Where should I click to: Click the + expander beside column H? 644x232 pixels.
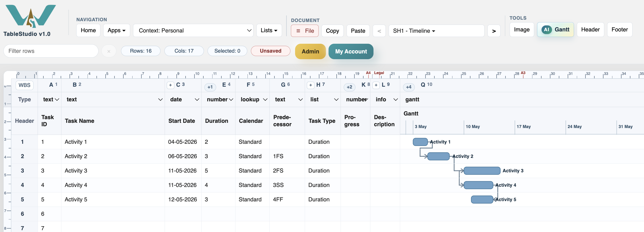pos(310,85)
